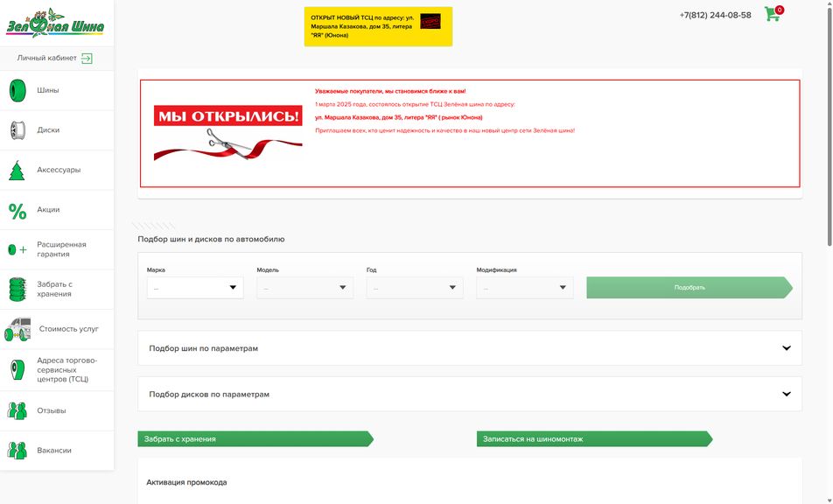The height and width of the screenshot is (504, 833).
Task: Click the green tire icon for Шины
Action: 17,90
